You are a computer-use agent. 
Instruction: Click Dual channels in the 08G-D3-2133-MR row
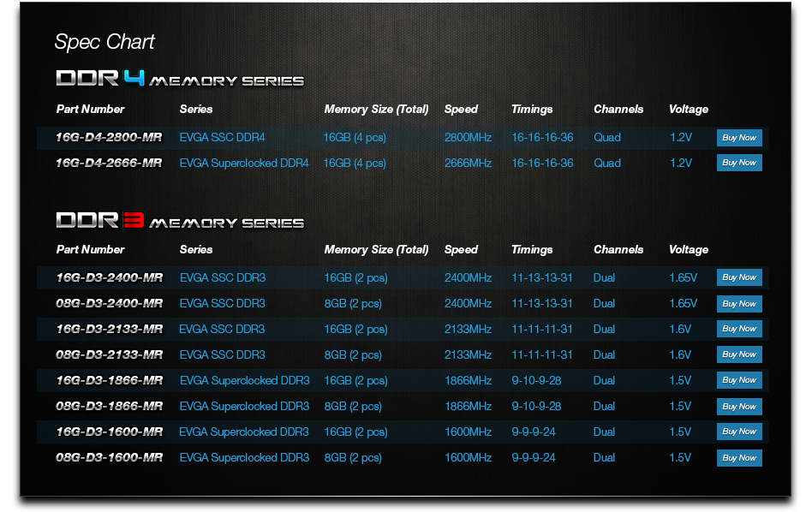coord(604,354)
